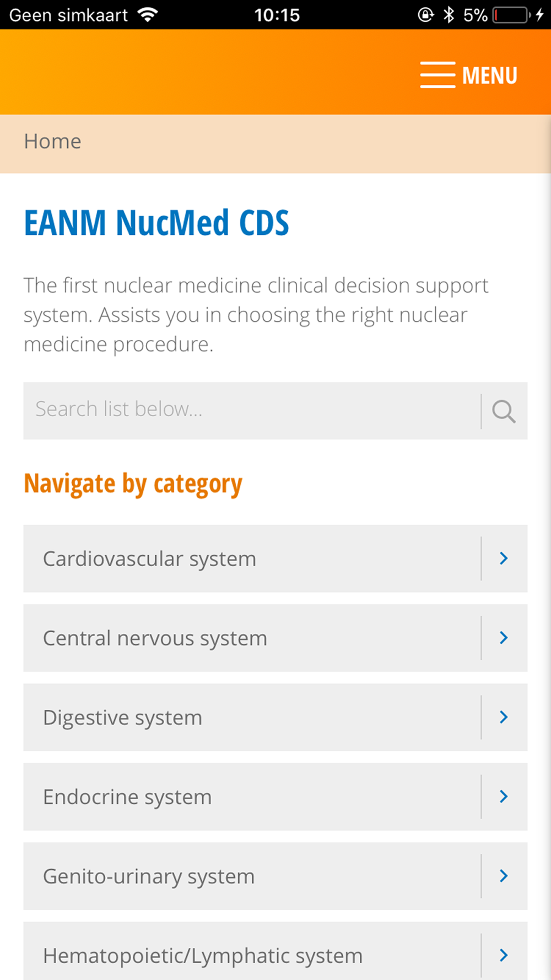551x980 pixels.
Task: Expand Hematopoietic/Lymphatic system chevron arrow
Action: pos(504,955)
